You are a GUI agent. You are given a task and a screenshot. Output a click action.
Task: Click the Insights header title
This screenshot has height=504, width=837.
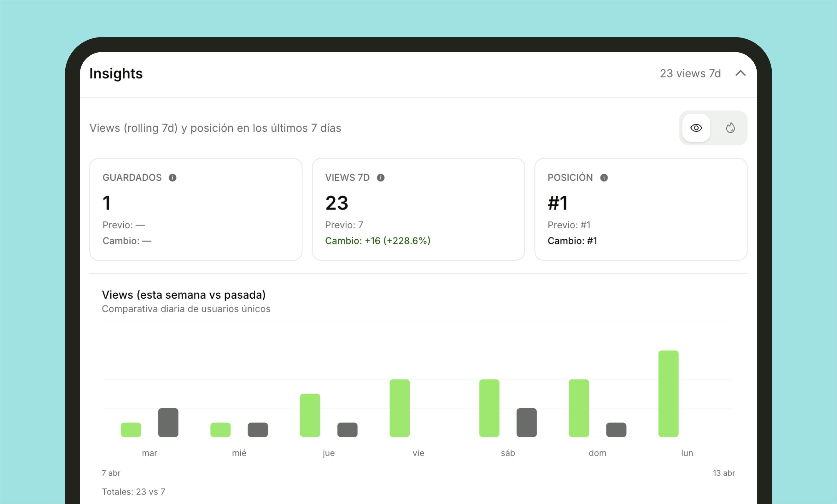116,74
